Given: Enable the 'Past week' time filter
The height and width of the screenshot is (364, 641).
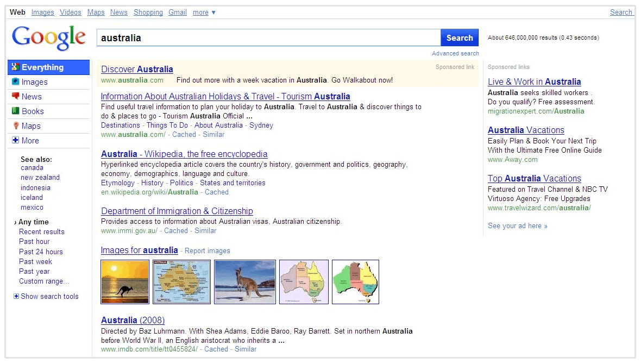Looking at the screenshot, I should (x=35, y=261).
